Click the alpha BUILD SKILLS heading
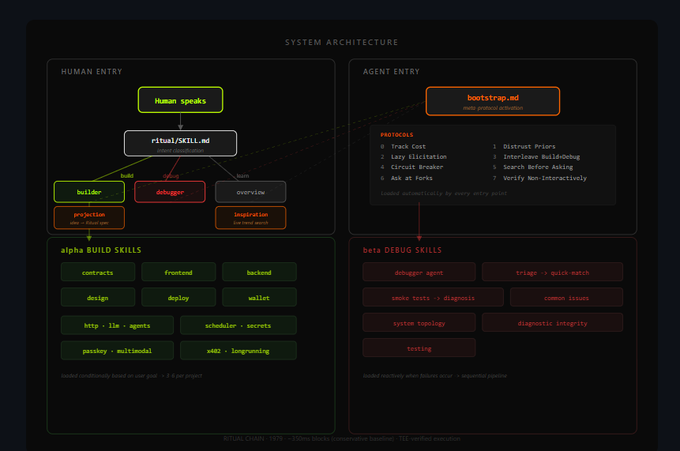This screenshot has width=680, height=451. [101, 250]
